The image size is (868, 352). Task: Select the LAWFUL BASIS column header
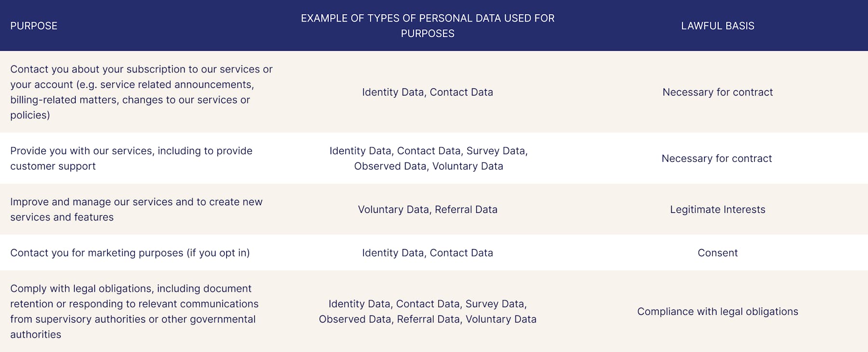tap(718, 26)
